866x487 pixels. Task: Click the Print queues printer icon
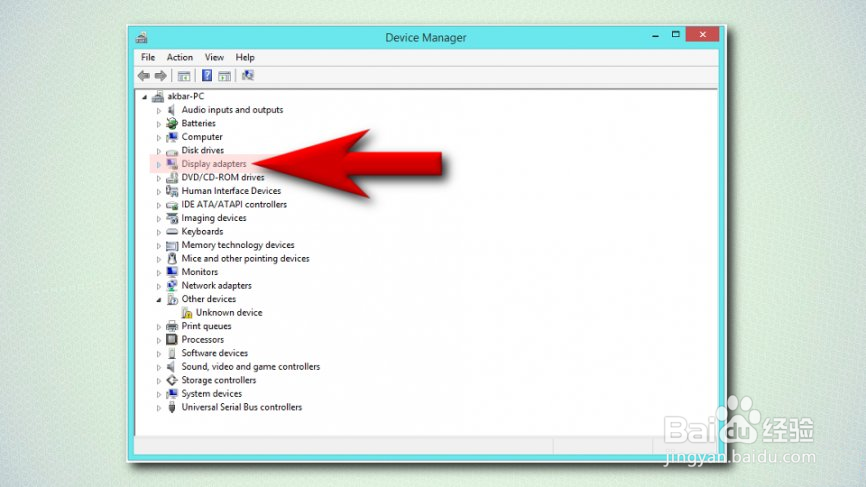(172, 326)
